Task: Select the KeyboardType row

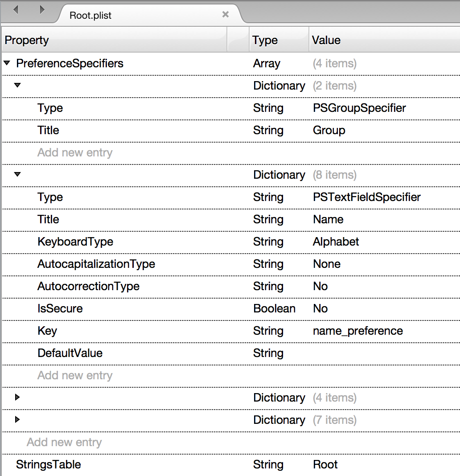Action: pos(231,242)
